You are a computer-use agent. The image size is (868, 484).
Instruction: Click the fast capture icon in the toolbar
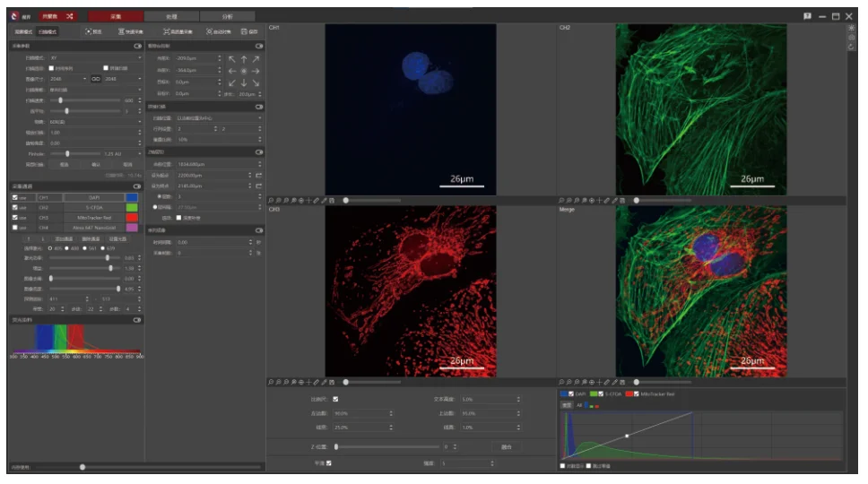[x=121, y=31]
